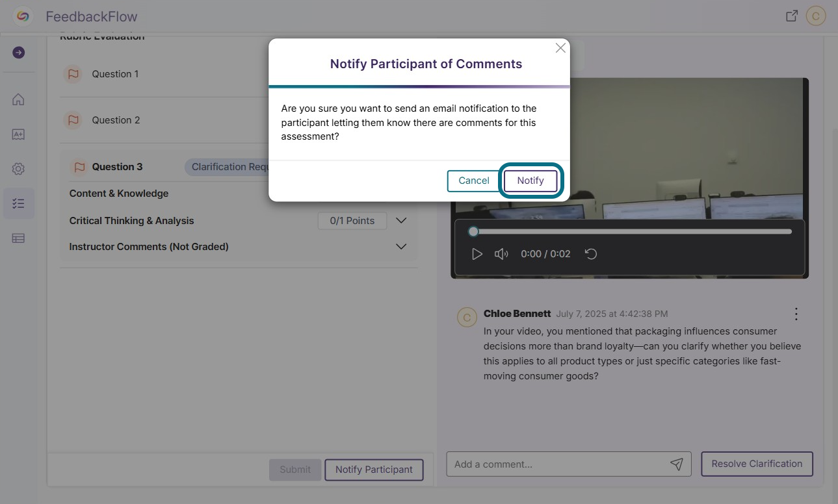
Task: Open the checklist sidebar icon
Action: point(18,203)
